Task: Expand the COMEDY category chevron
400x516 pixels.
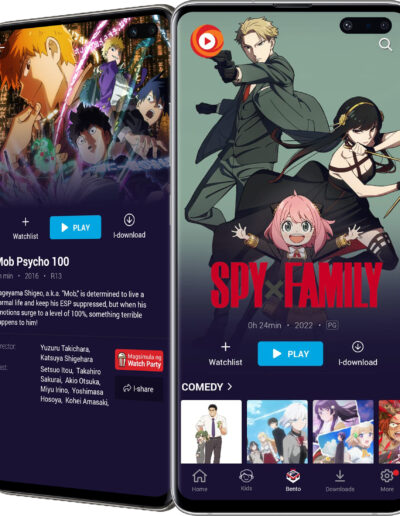Action: point(230,387)
